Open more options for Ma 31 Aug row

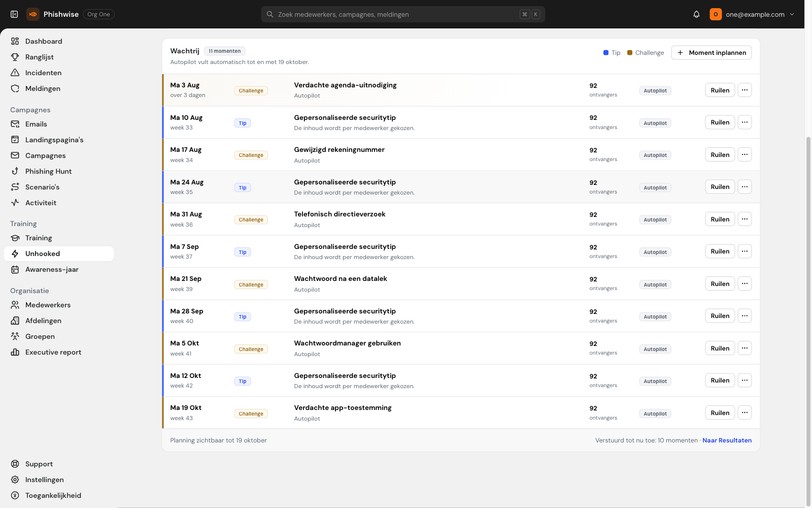[x=745, y=219]
